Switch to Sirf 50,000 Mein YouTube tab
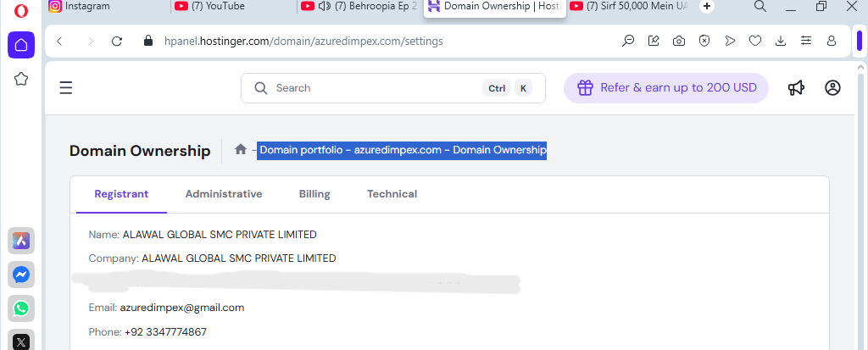The image size is (868, 350). pyautogui.click(x=631, y=7)
